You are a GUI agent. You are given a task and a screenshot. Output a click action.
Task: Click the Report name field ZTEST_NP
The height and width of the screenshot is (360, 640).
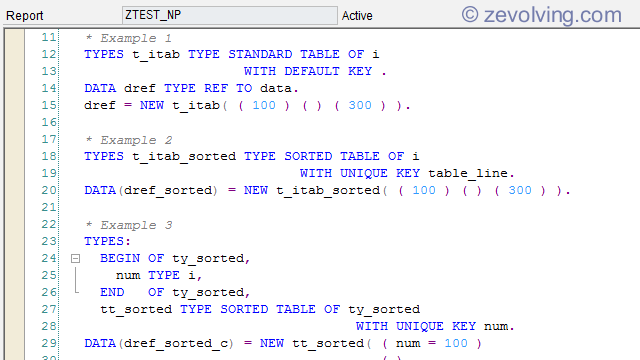(229, 15)
